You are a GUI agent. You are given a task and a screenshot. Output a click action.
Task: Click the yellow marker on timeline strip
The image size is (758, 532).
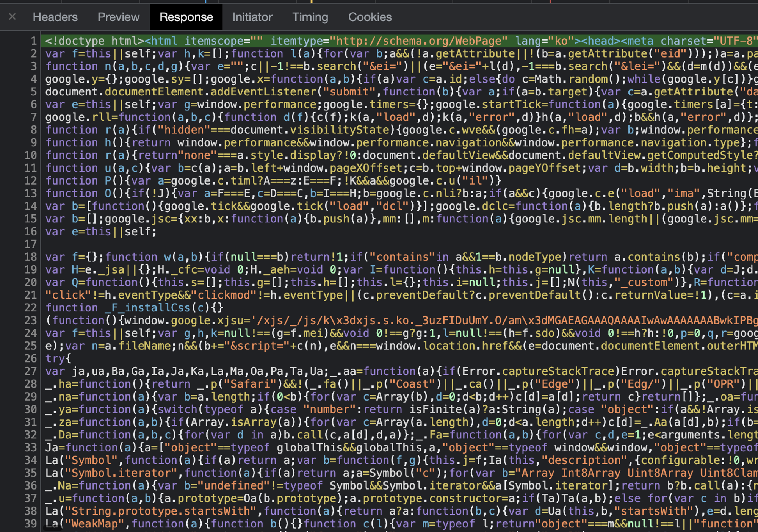pos(312,2)
